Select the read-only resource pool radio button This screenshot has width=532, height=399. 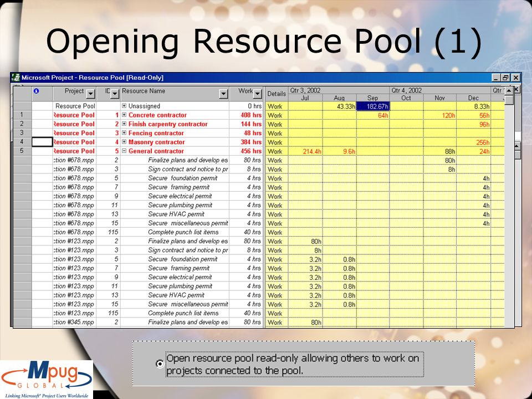(x=160, y=364)
